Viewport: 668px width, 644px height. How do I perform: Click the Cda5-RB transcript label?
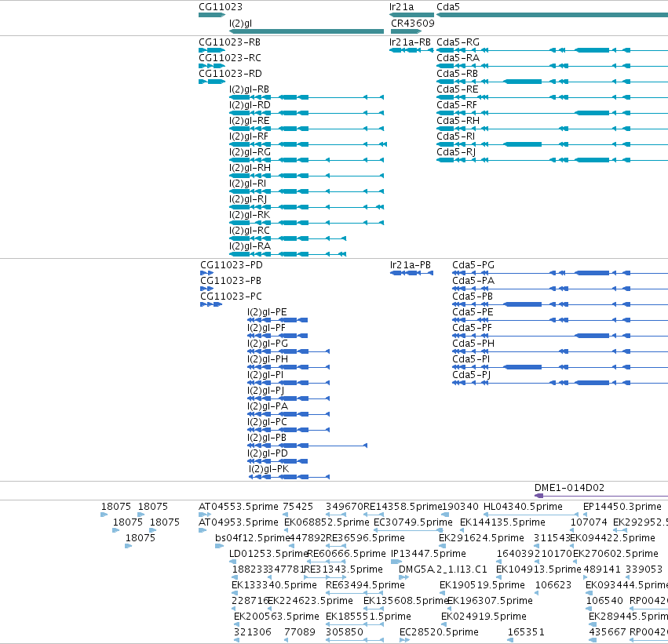[457, 74]
